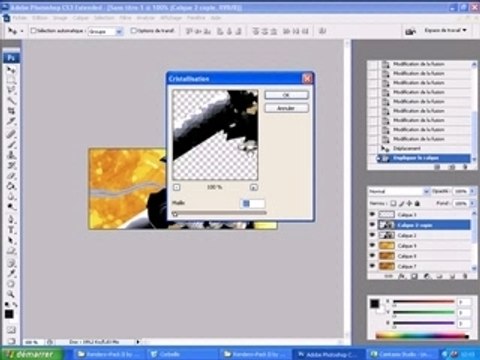Select the Eraser tool
Viewport: 480px width, 360px height.
pos(11,175)
